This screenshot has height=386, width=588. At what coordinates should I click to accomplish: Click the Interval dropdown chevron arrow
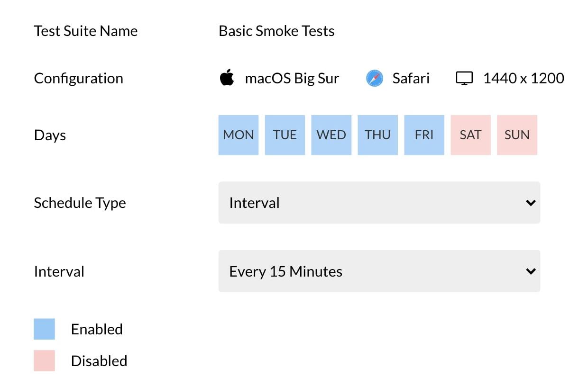click(531, 271)
